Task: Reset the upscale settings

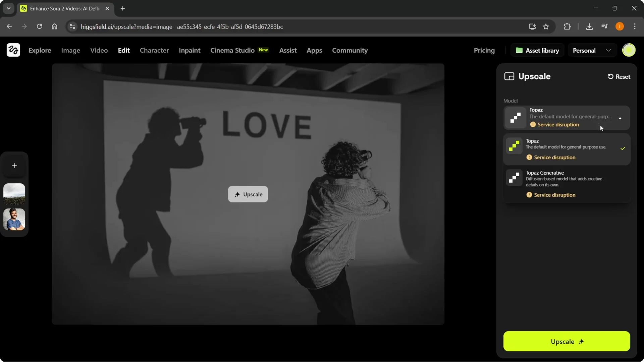Action: click(x=619, y=77)
